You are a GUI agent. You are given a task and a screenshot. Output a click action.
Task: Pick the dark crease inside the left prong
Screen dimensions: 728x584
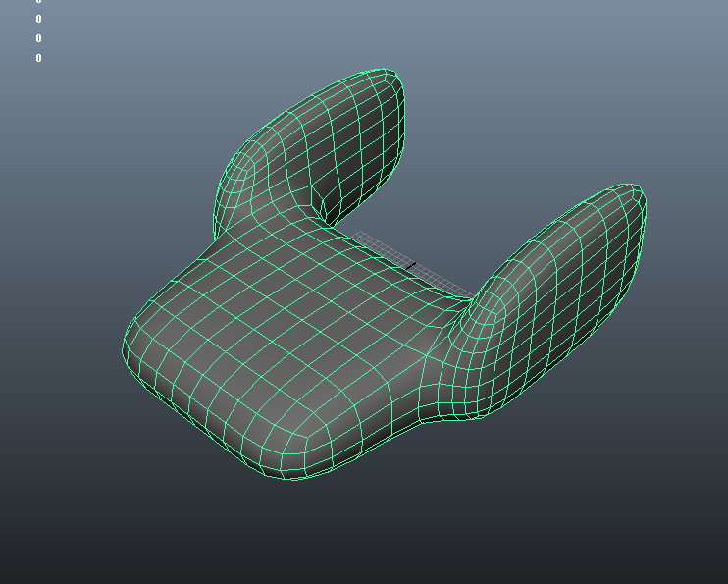319,199
